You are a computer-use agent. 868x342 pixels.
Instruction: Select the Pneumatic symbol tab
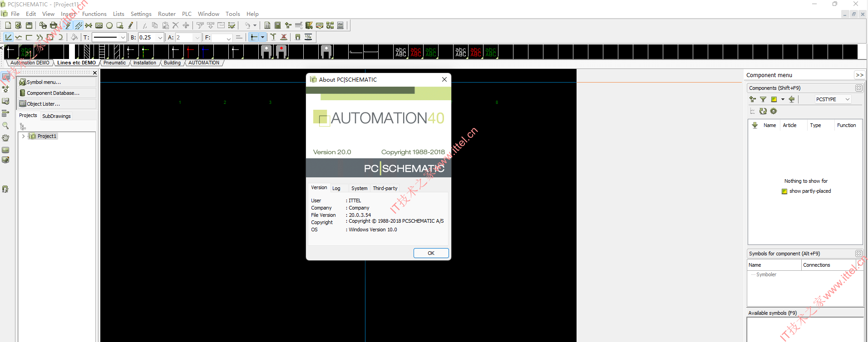114,63
